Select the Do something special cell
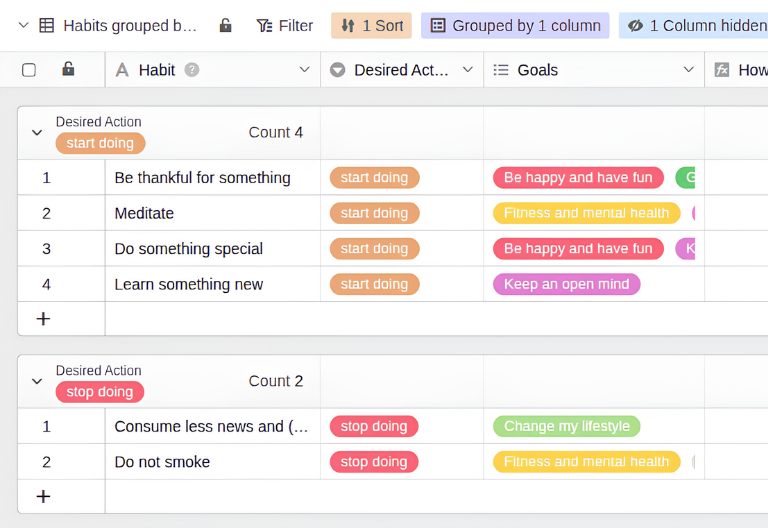The width and height of the screenshot is (768, 528). tap(213, 249)
